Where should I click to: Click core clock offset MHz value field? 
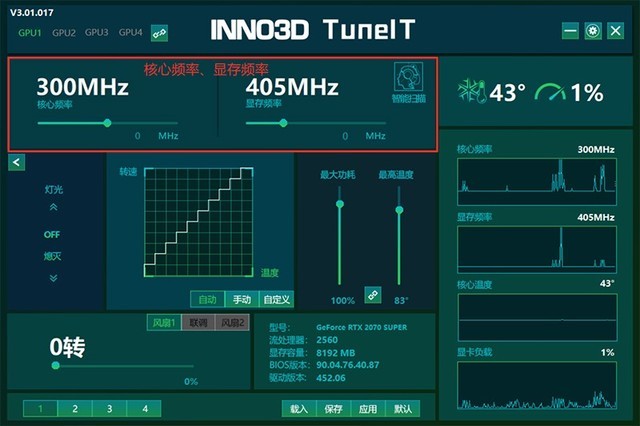[x=138, y=136]
